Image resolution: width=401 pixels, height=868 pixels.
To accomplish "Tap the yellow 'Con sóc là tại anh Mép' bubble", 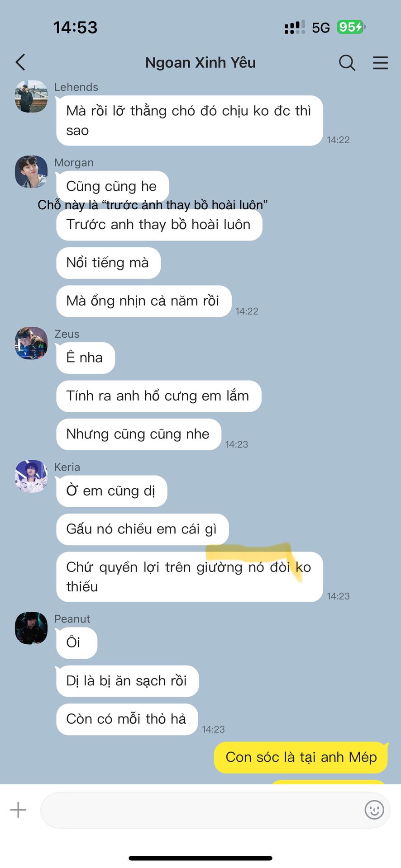I will (301, 757).
